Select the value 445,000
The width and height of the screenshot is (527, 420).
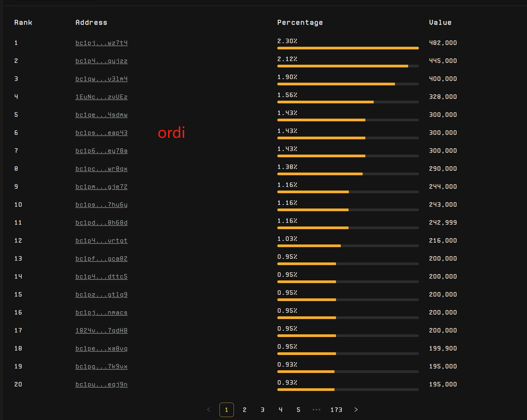click(x=443, y=61)
